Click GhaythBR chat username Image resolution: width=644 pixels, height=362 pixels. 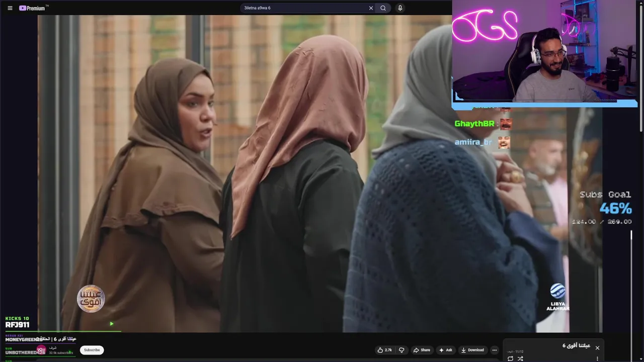click(x=474, y=124)
